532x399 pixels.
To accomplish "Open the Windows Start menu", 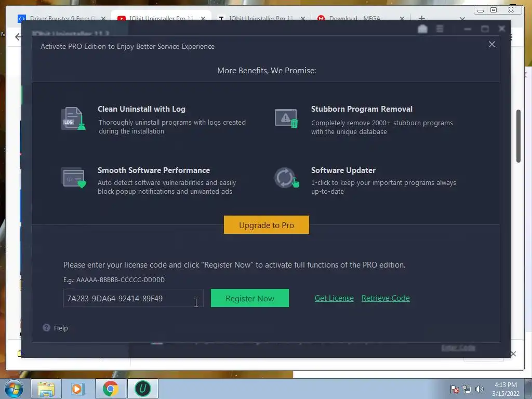I will [14, 389].
